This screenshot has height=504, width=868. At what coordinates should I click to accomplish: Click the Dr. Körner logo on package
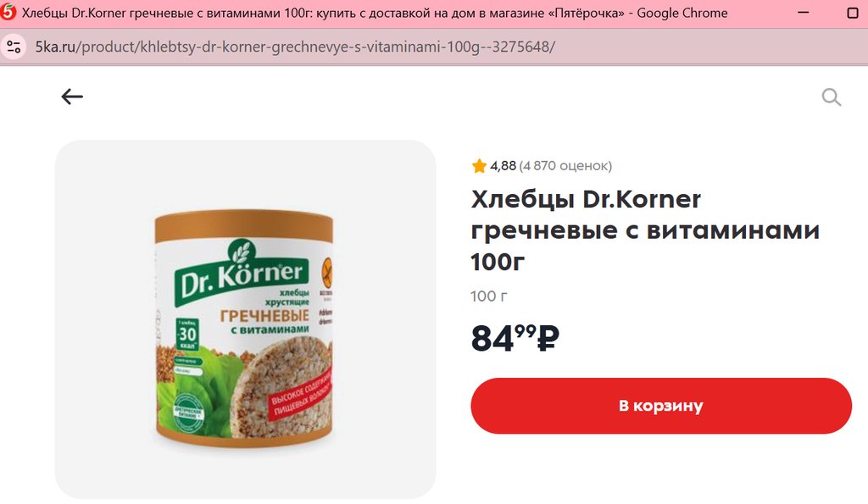(x=242, y=274)
